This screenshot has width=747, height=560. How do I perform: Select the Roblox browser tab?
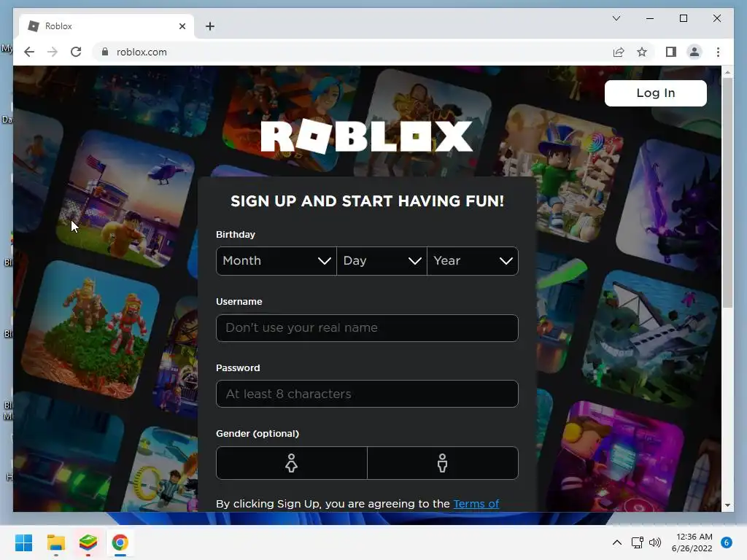pos(107,26)
